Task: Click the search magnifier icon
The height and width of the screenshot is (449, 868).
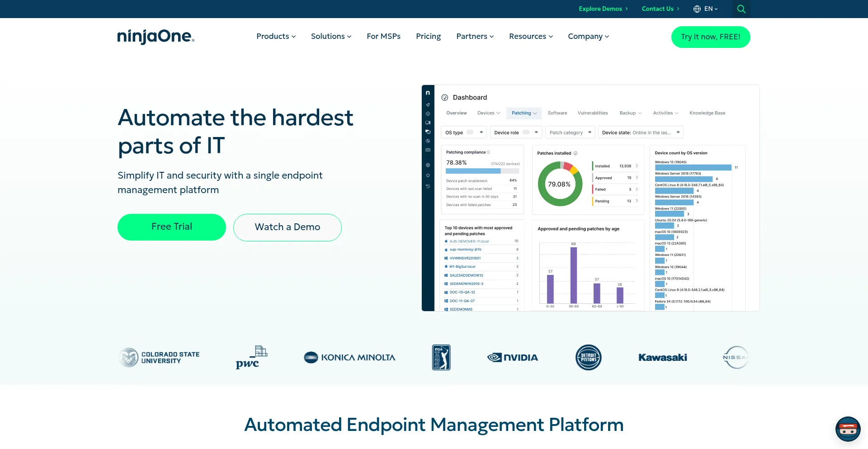Action: (x=741, y=9)
